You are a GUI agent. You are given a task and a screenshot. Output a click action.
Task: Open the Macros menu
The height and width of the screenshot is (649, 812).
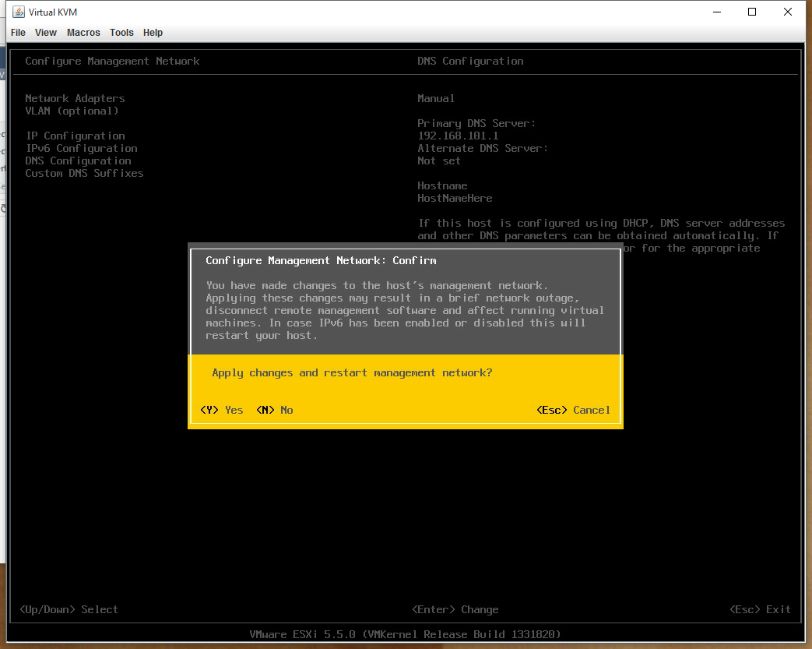(x=83, y=33)
